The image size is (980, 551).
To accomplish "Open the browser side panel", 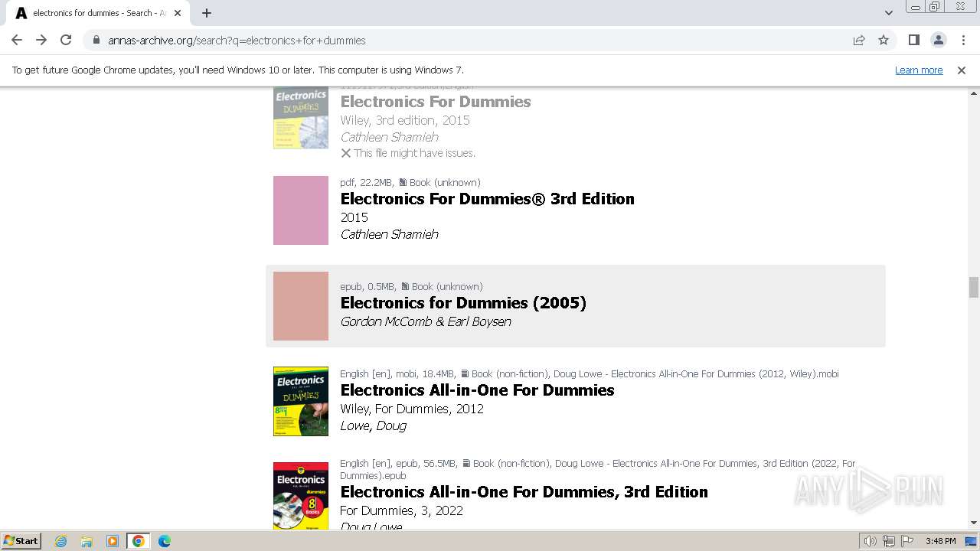I will point(913,40).
